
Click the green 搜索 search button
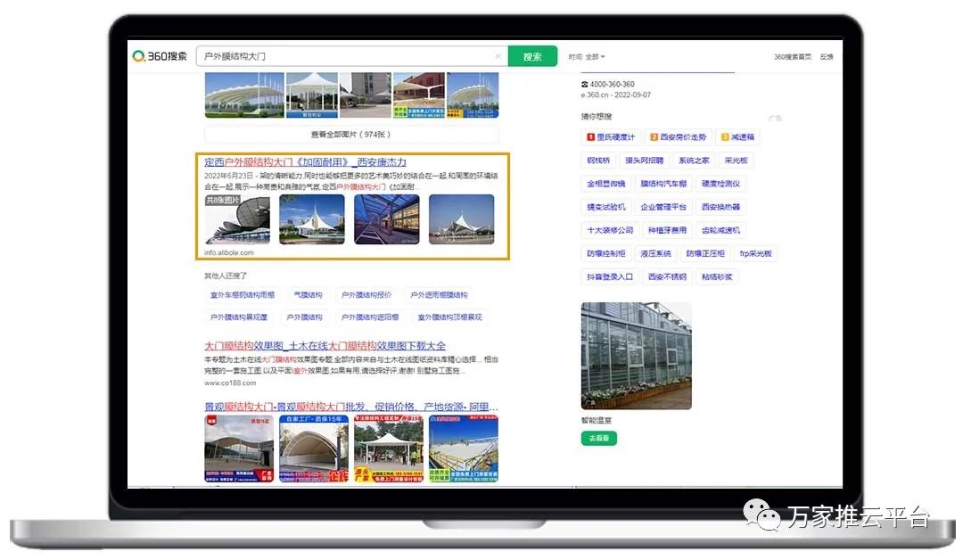[x=532, y=56]
